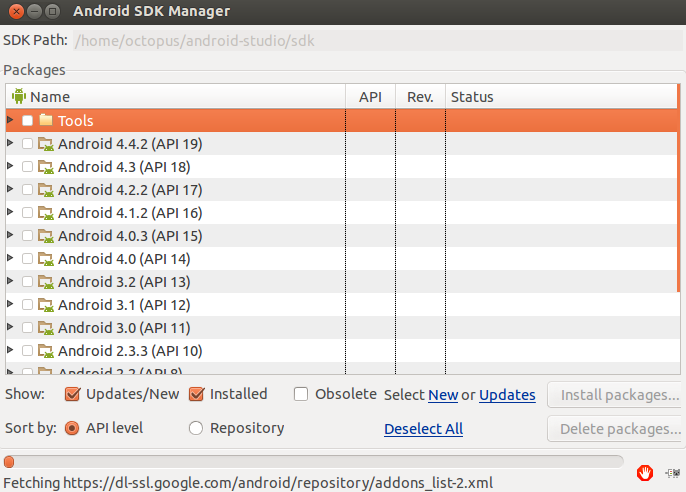Expand the Android 4.0.3 (API 15) node
The height and width of the screenshot is (492, 686).
point(10,234)
